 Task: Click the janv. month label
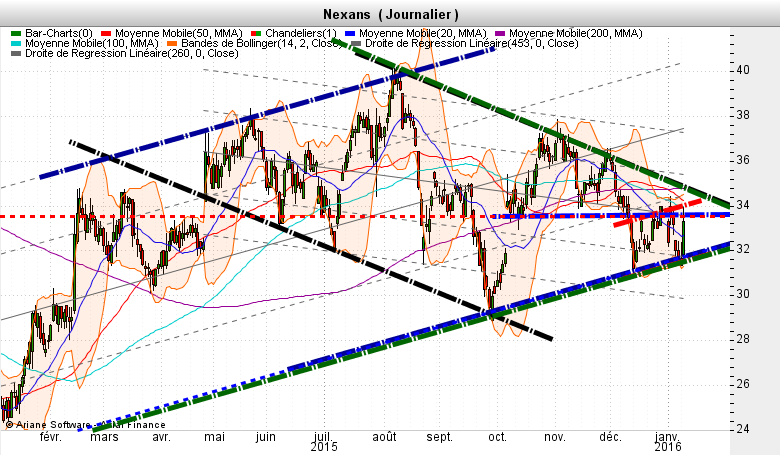pyautogui.click(x=668, y=437)
